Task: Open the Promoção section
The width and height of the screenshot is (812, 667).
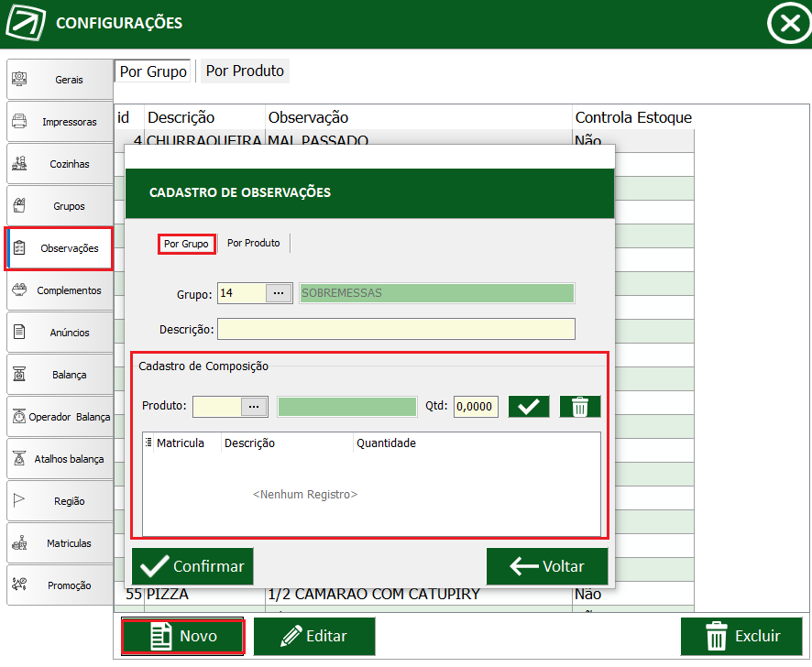Action: (60, 585)
